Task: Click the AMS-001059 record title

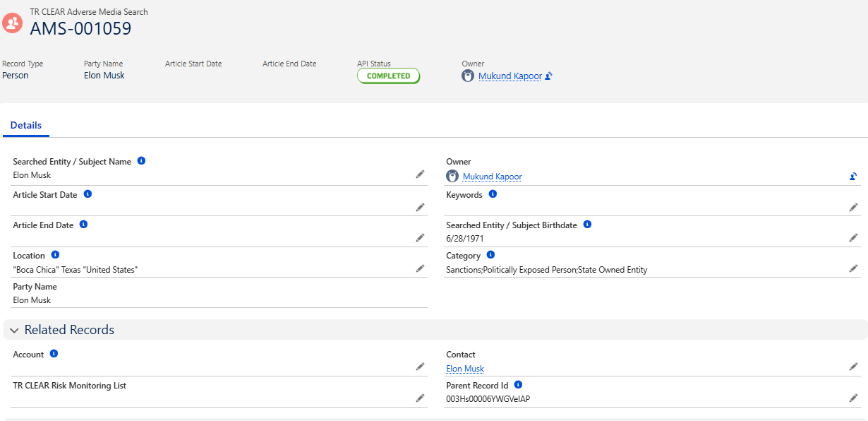Action: pos(80,29)
